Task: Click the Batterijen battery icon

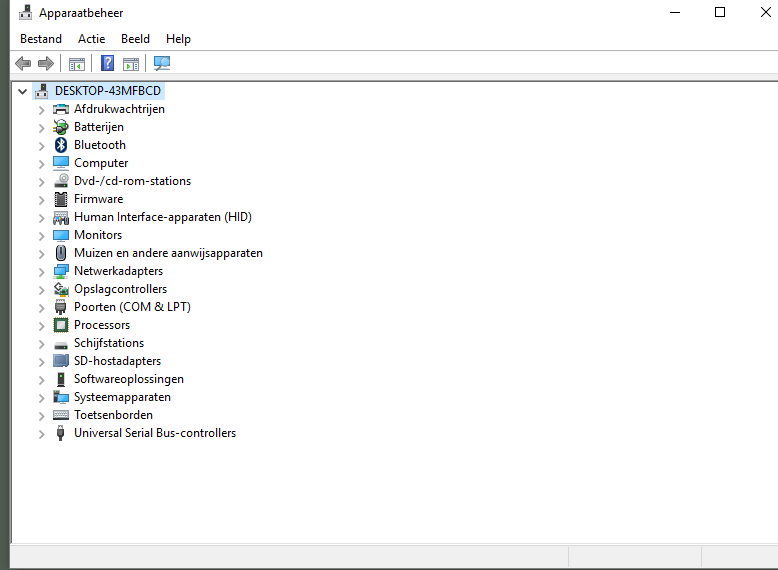Action: (61, 127)
